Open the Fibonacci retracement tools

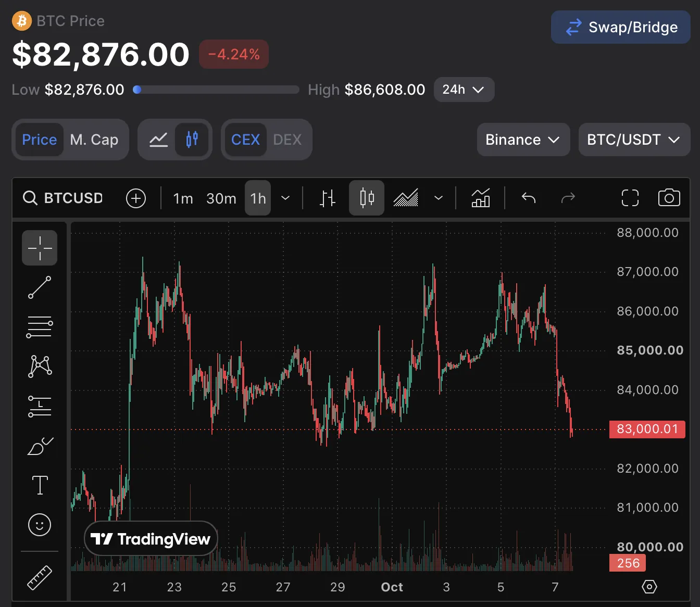(x=40, y=327)
